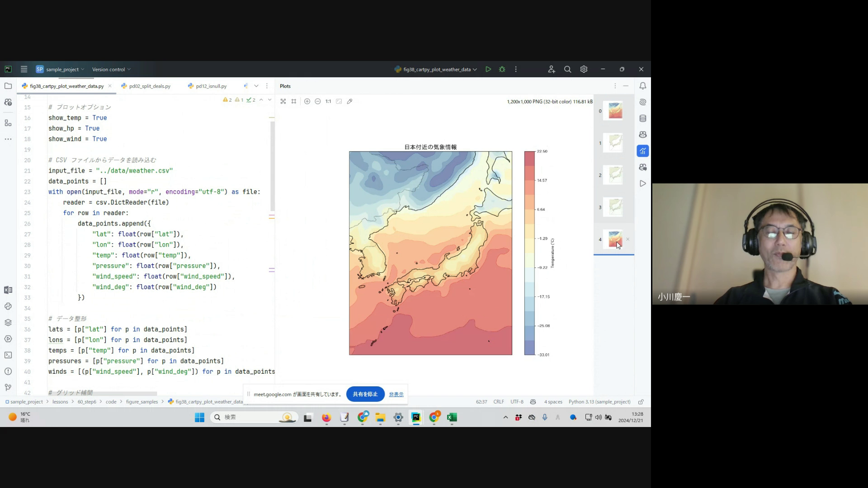Viewport: 868px width, 488px height.
Task: Open the Terminal tool window
Action: [8, 355]
